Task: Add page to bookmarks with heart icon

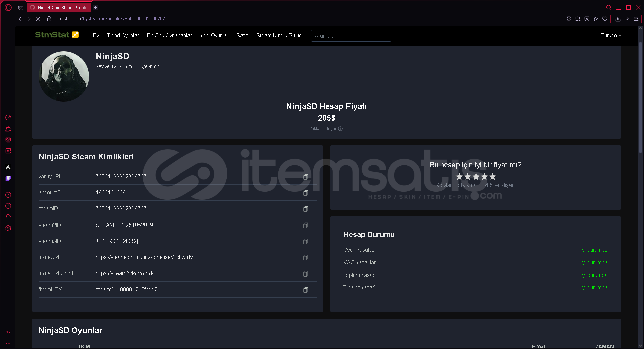Action: (605, 19)
